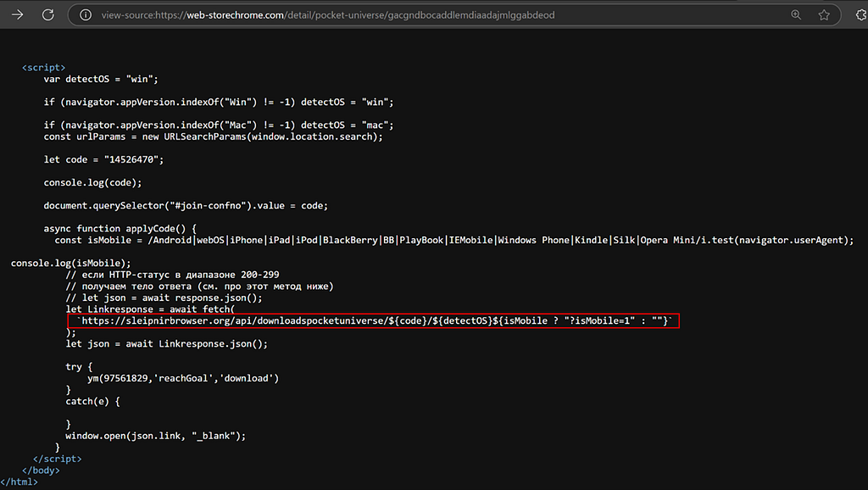
Task: Open the extensions icon beside address bar
Action: [861, 15]
